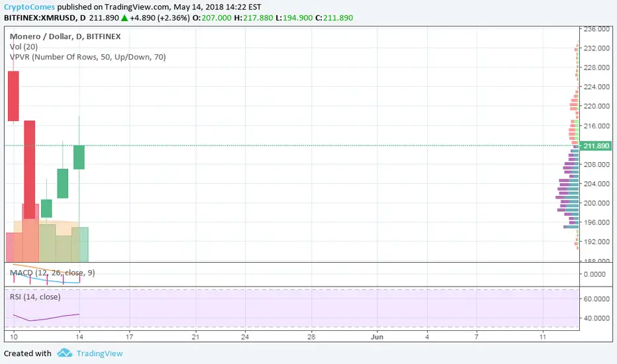Select the MACD (12, 26, close, 9) label
Screen dimensions: 617x364
click(52, 272)
